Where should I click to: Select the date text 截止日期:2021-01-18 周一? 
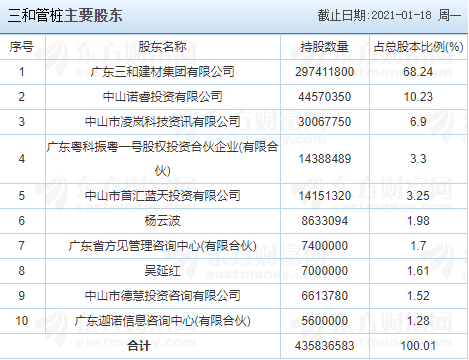tap(389, 15)
